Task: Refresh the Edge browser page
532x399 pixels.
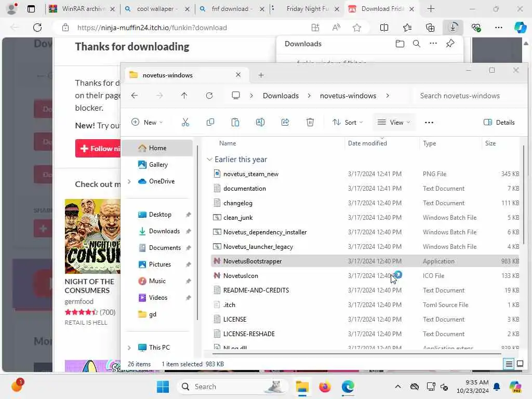Action: pos(37,28)
